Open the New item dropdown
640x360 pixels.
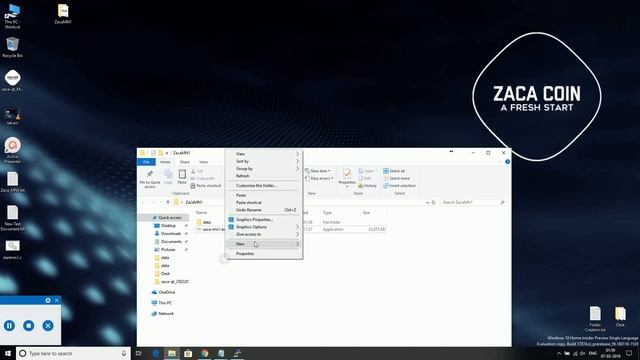pyautogui.click(x=318, y=171)
